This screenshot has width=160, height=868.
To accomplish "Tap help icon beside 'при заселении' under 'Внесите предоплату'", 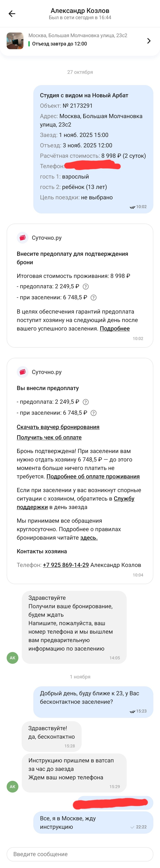I will 94,297.
